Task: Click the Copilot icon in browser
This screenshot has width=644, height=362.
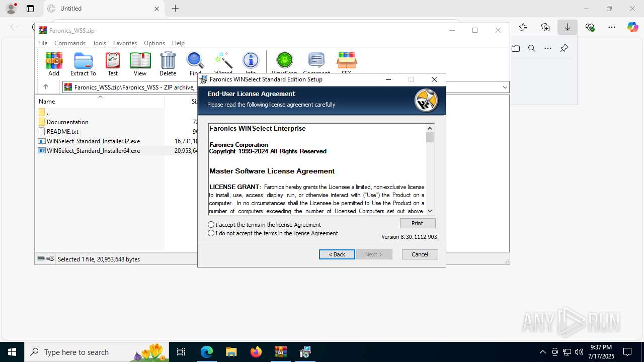Action: (632, 27)
